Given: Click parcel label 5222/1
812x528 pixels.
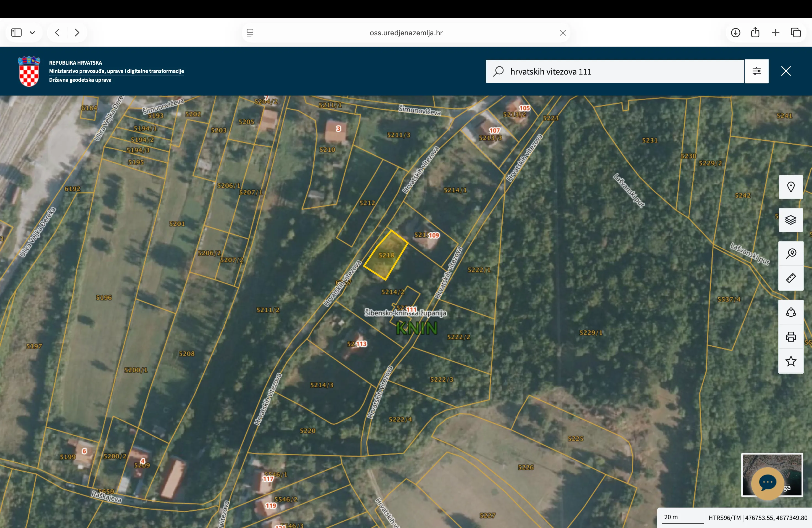Looking at the screenshot, I should pos(479,270).
